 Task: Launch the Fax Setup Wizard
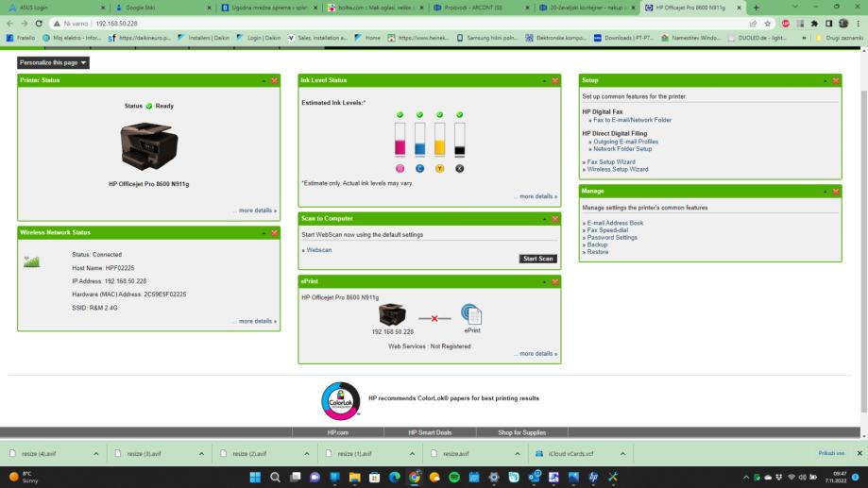(611, 162)
